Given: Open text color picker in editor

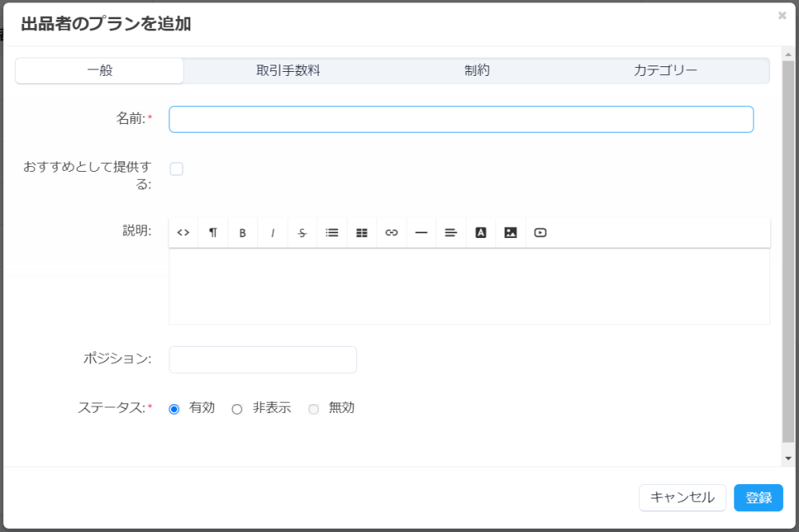Looking at the screenshot, I should click(480, 233).
